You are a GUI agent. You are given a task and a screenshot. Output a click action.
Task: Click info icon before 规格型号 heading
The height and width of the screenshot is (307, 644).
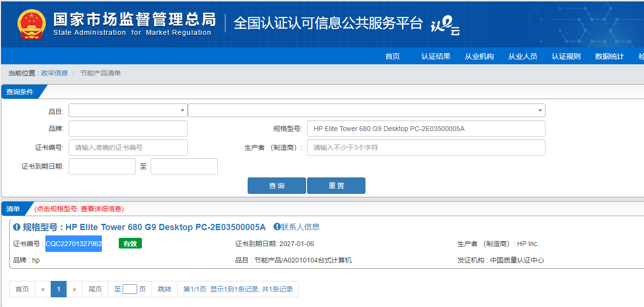(x=17, y=227)
